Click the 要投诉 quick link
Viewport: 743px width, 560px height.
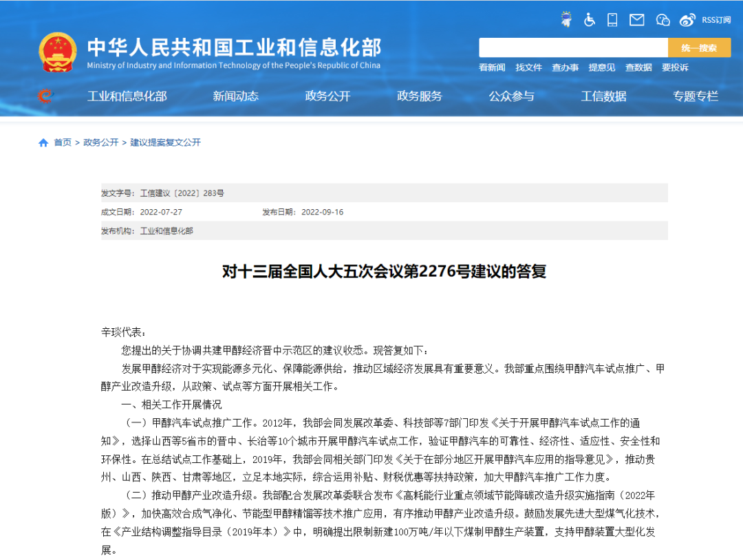pos(675,67)
